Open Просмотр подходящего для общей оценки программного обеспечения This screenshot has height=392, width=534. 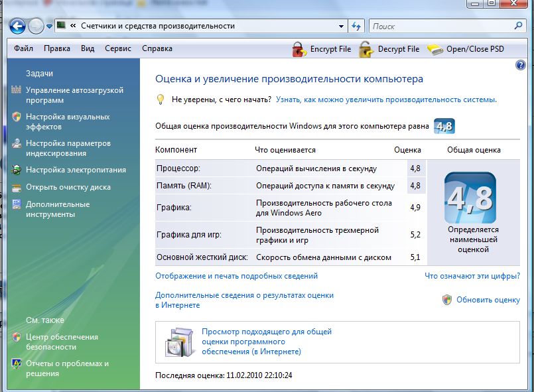click(267, 342)
